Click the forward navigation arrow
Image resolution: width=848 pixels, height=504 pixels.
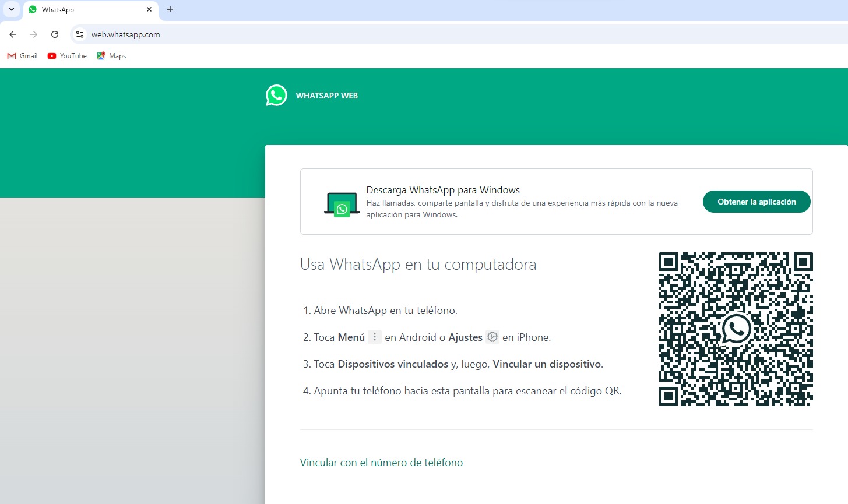(33, 34)
